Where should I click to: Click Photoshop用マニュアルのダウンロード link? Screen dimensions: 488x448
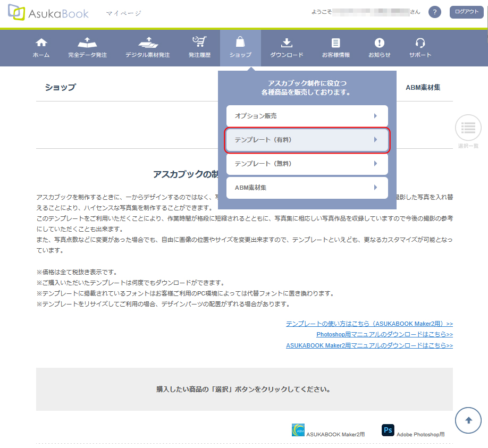(384, 334)
